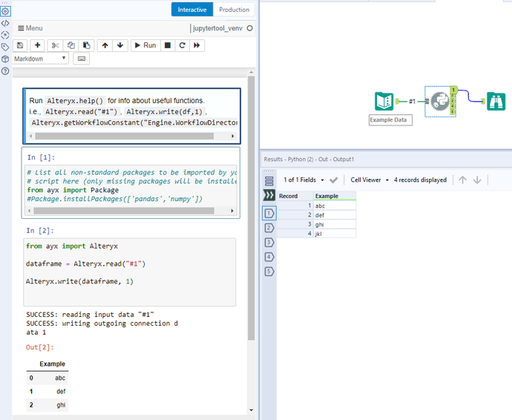Open the Jupyter Menu

[x=30, y=28]
